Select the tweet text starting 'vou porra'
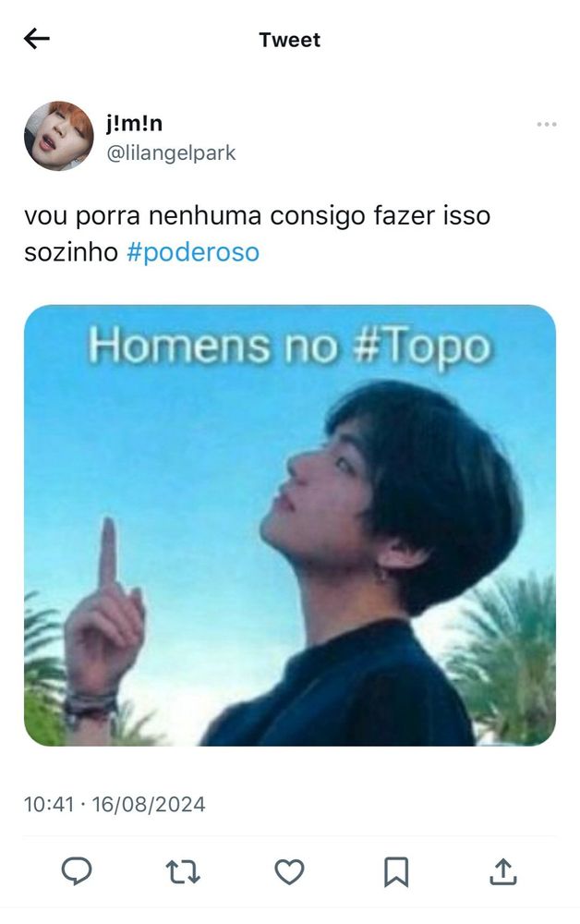The width and height of the screenshot is (580, 924). (258, 234)
